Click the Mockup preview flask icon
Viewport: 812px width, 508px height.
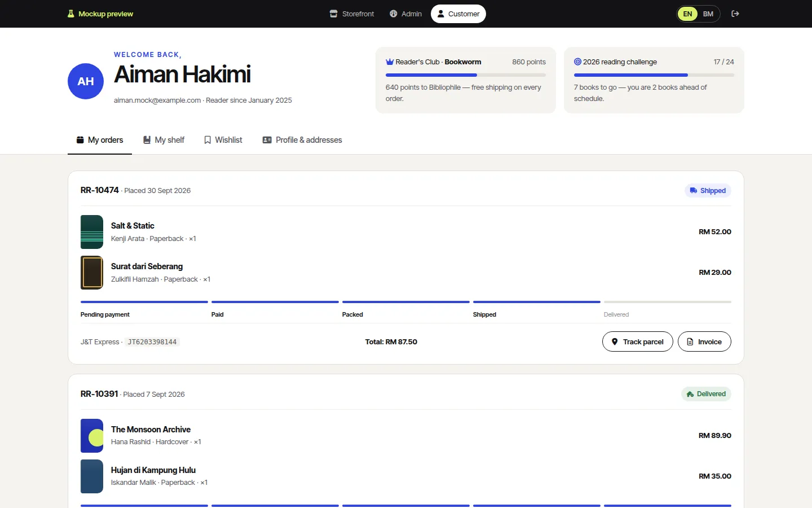[71, 14]
